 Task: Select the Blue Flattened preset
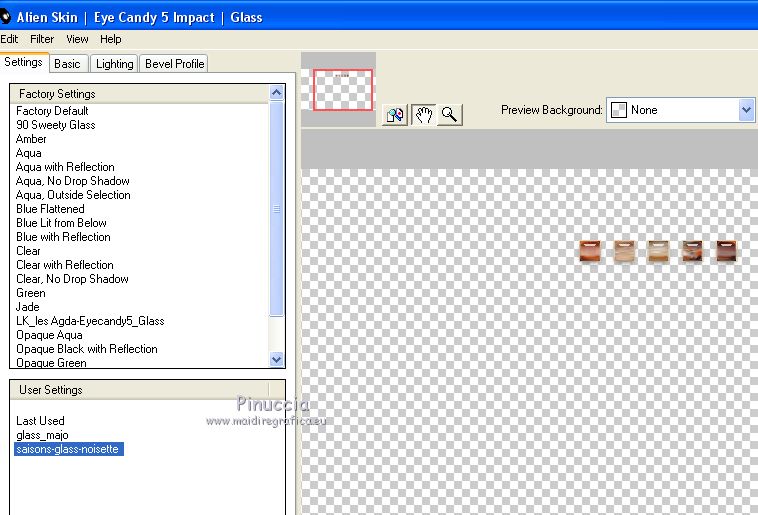(50, 209)
